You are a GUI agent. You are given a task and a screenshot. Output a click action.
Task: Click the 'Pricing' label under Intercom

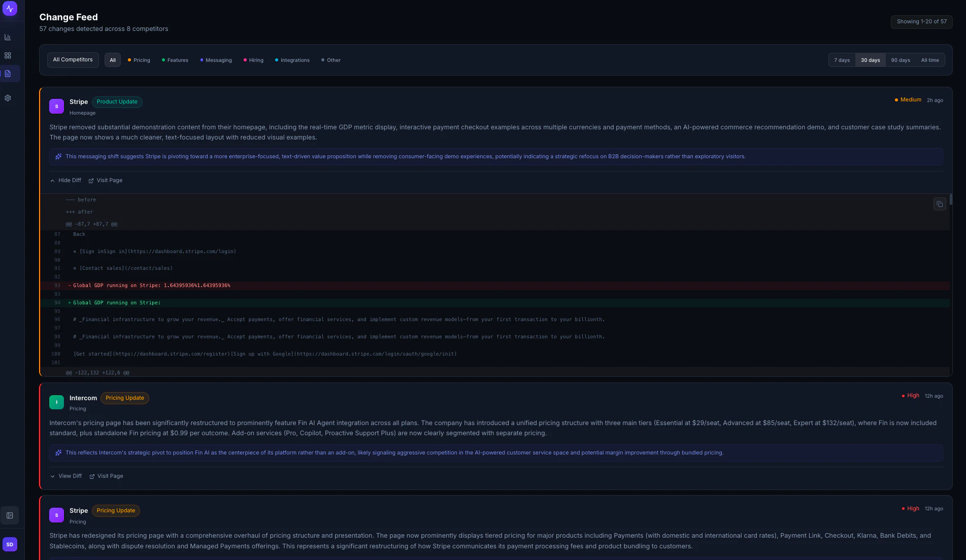click(x=78, y=409)
